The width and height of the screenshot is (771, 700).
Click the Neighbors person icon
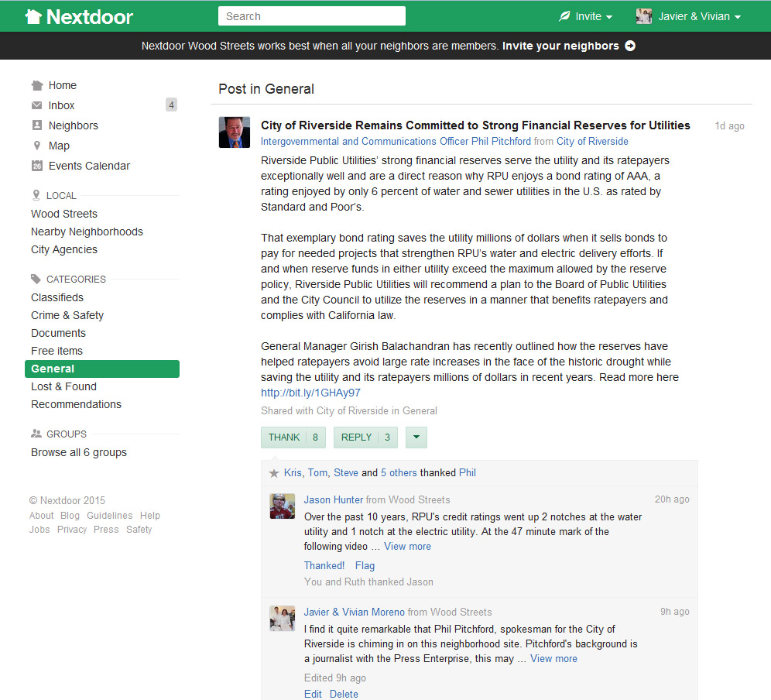pyautogui.click(x=37, y=125)
